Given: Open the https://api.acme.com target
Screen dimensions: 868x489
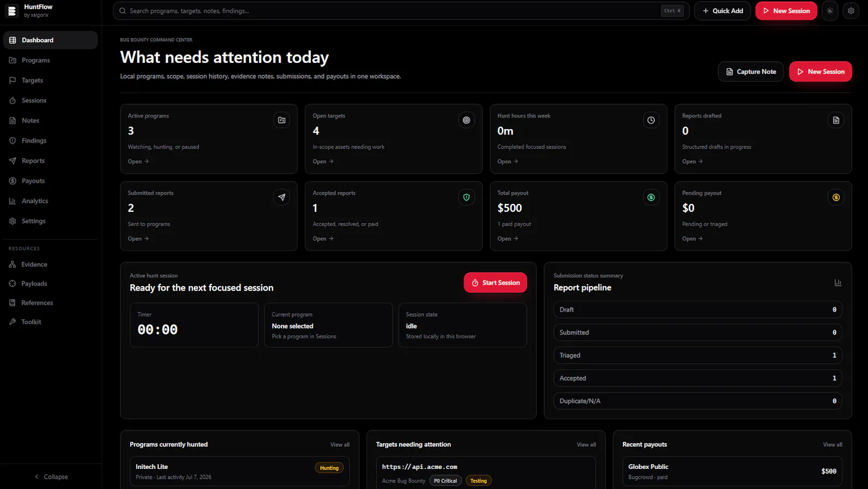Looking at the screenshot, I should coord(486,473).
